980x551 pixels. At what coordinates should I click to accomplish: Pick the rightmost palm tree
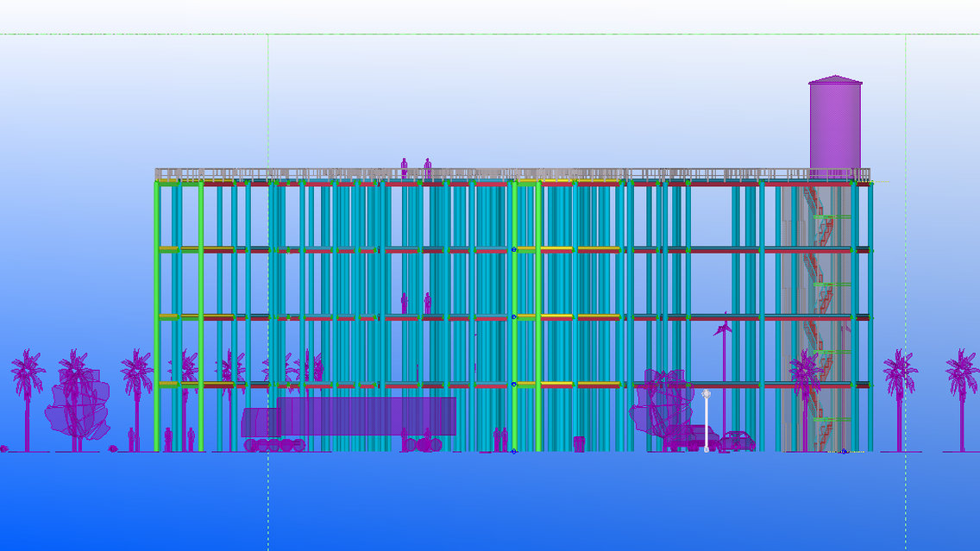click(962, 400)
